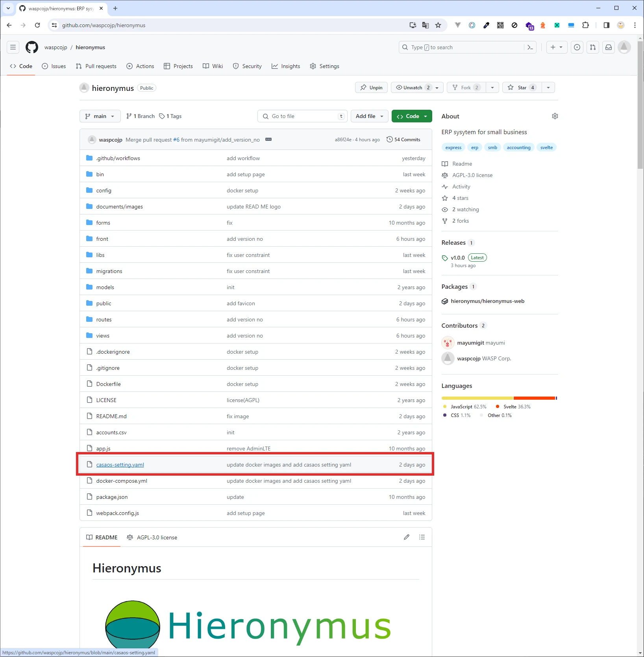
Task: Edit the README with pencil icon
Action: point(407,537)
